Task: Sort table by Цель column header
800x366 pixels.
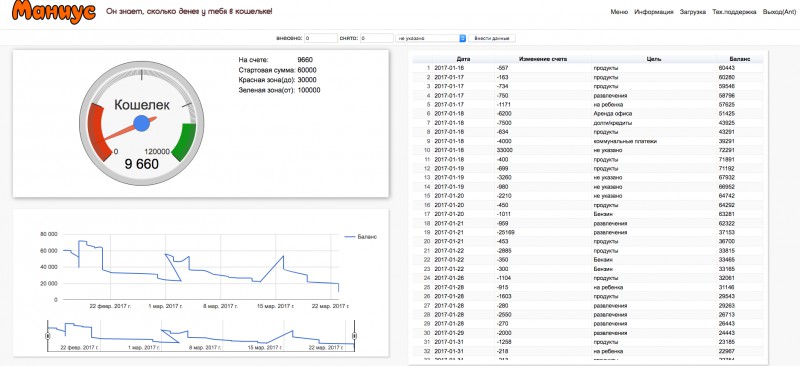Action: pos(654,59)
